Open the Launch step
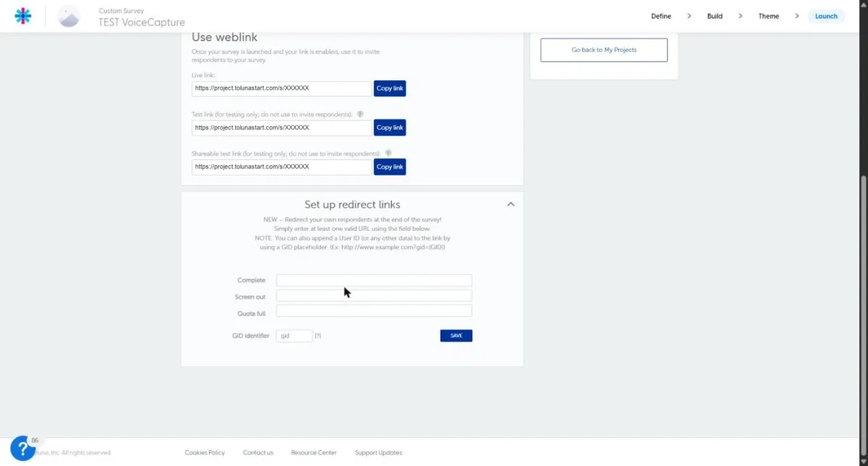The image size is (868, 466). click(x=826, y=16)
